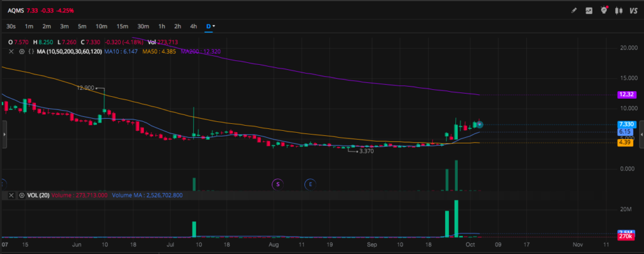Image resolution: width=644 pixels, height=254 pixels.
Task: Expand the left side panel handle
Action: click(x=3, y=134)
